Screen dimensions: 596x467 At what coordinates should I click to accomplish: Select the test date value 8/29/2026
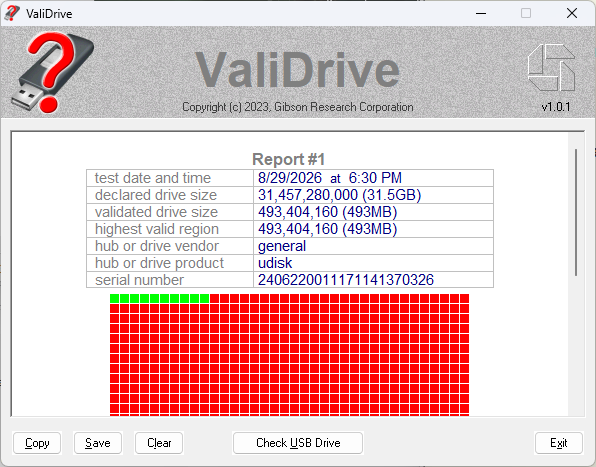(x=290, y=178)
